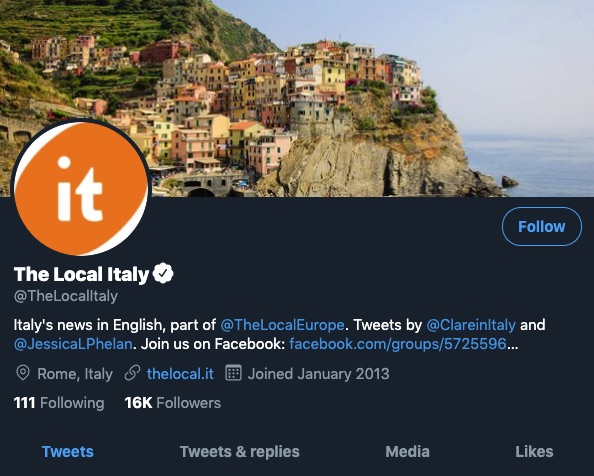Click the orange 'it' profile avatar
Image resolution: width=594 pixels, height=476 pixels.
click(x=81, y=188)
